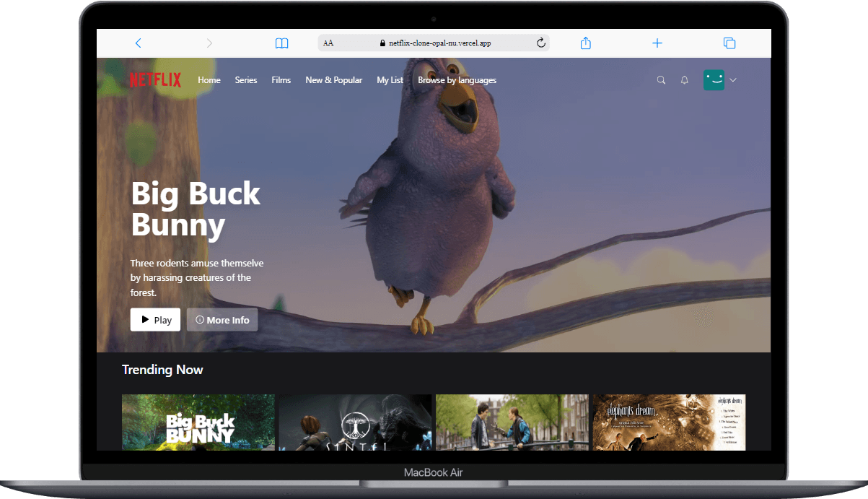Go to the Series tab
The image size is (868, 499).
(246, 80)
